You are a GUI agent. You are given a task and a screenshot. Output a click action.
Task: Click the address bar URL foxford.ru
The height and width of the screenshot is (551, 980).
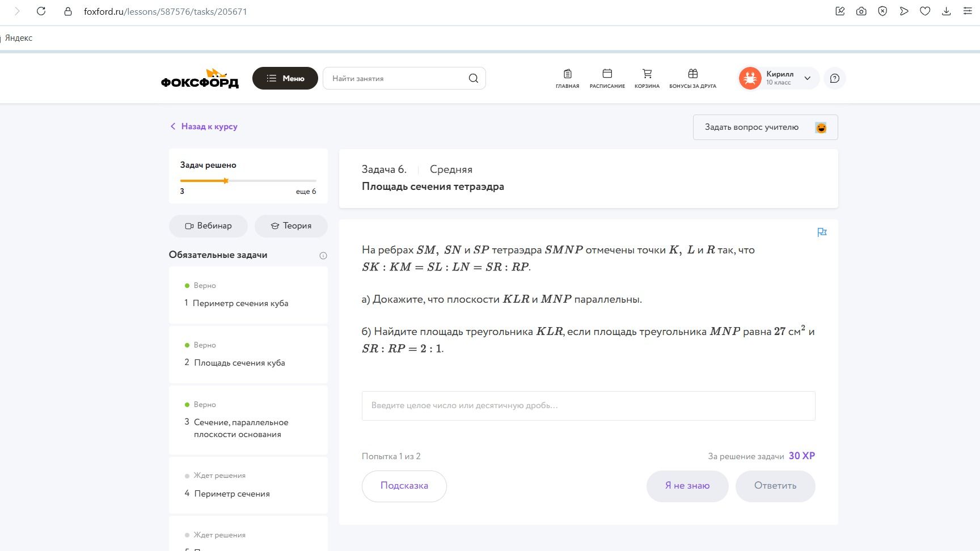pyautogui.click(x=165, y=11)
